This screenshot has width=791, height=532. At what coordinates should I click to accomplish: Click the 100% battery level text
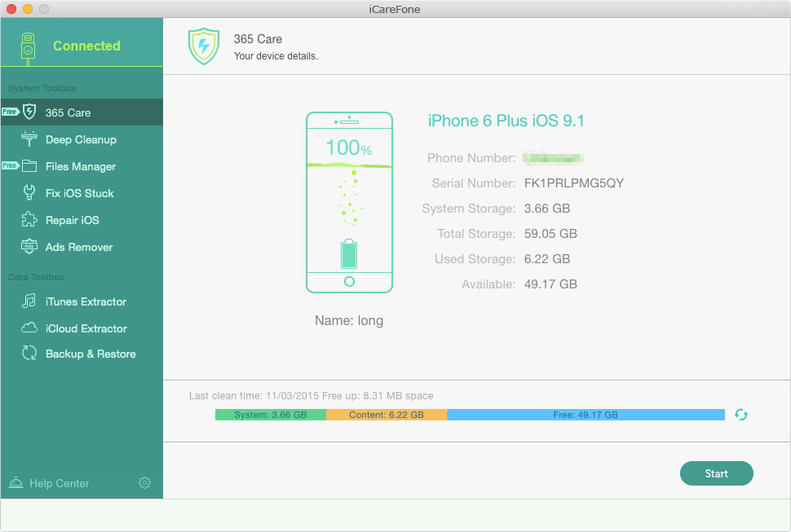pos(348,147)
